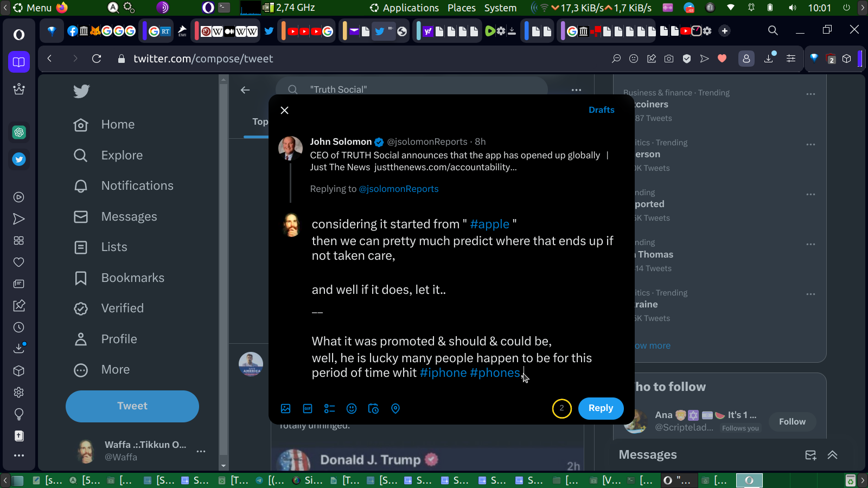Follow the Ana account
The image size is (868, 488).
click(792, 422)
